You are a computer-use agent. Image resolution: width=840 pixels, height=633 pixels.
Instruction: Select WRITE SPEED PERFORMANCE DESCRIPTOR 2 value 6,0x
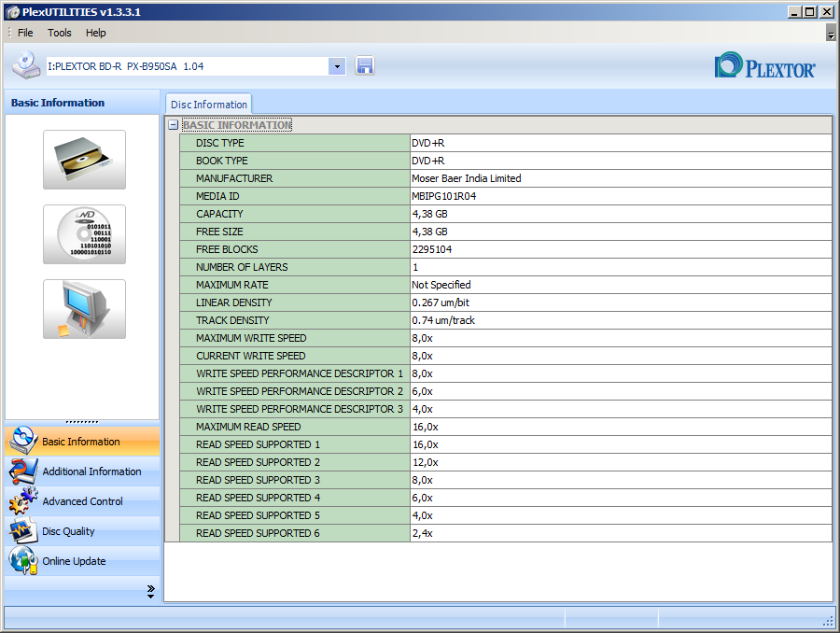(x=621, y=391)
